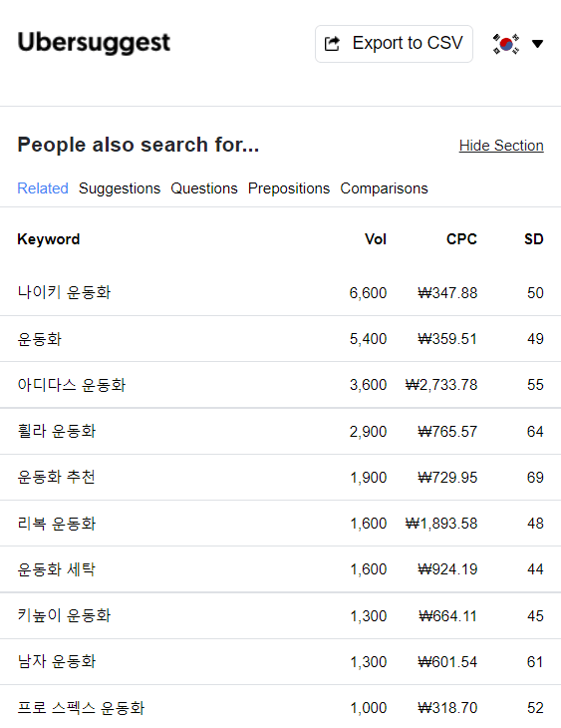Select keyword 리복 운동화

click(x=57, y=524)
